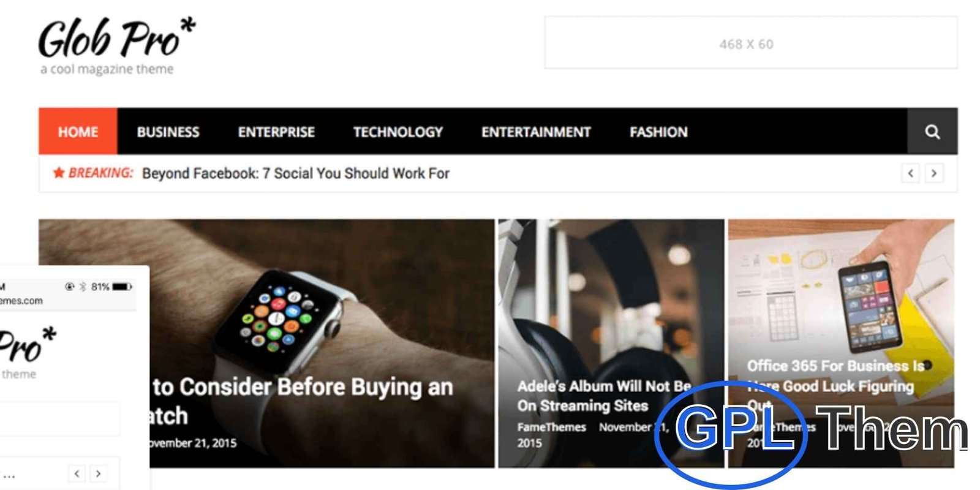980x490 pixels.
Task: Navigate to Entertainment section
Action: (x=536, y=132)
